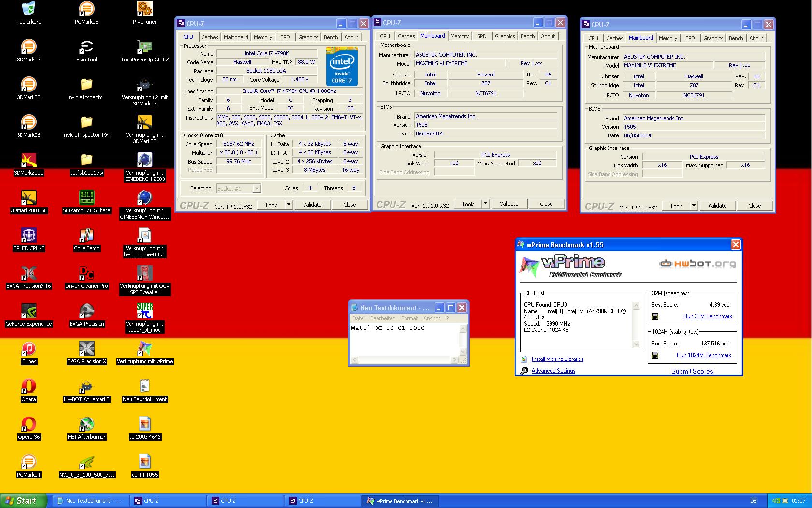Click Notepad vertical scrollbar down arrow
The height and width of the screenshot is (508, 812).
click(x=463, y=352)
